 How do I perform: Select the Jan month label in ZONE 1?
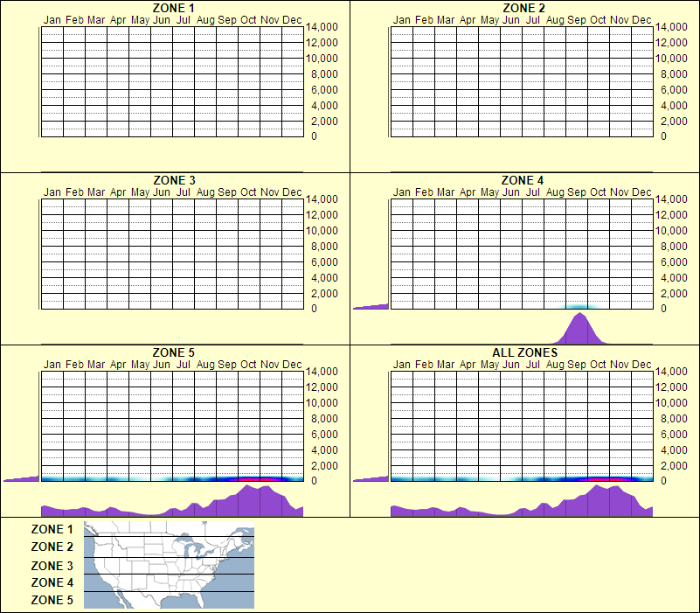(x=51, y=19)
